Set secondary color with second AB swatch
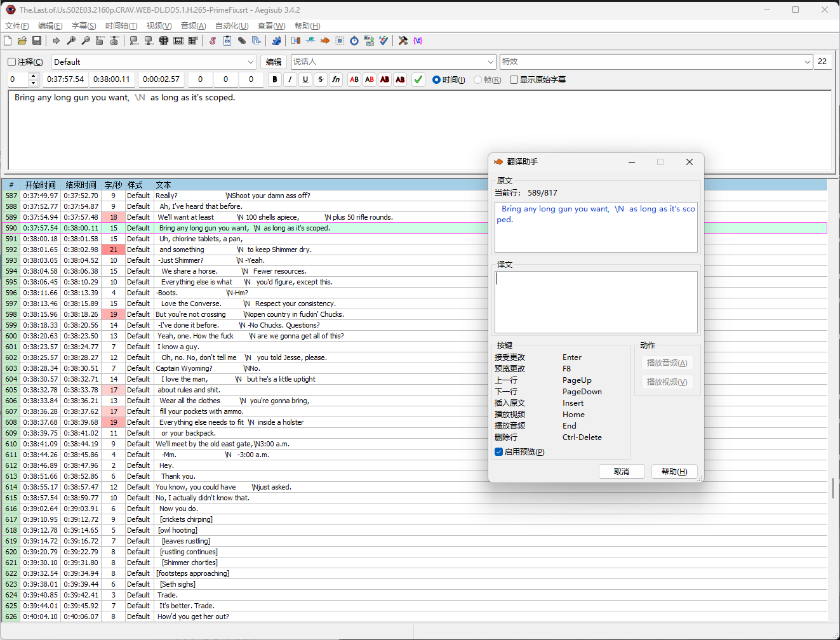 [370, 79]
